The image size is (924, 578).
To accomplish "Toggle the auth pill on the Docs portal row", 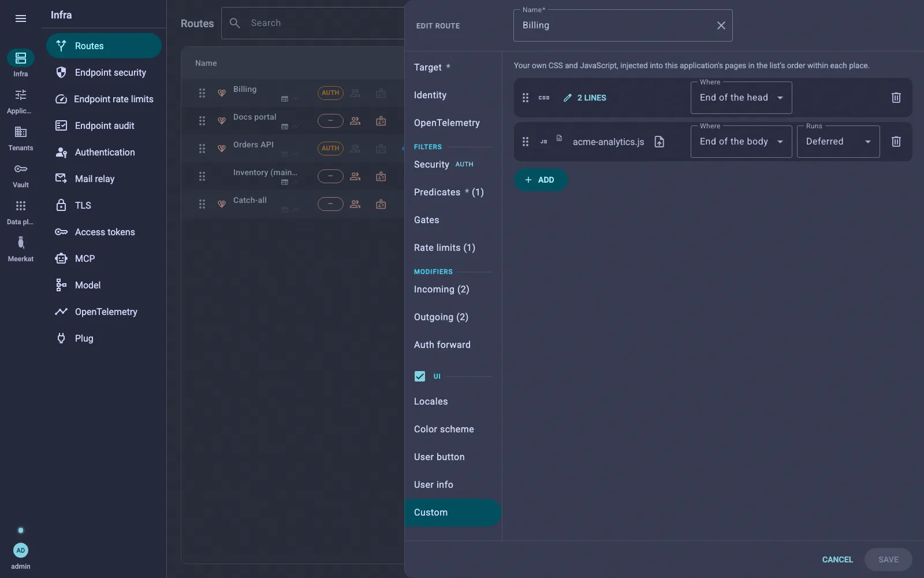I will [330, 121].
